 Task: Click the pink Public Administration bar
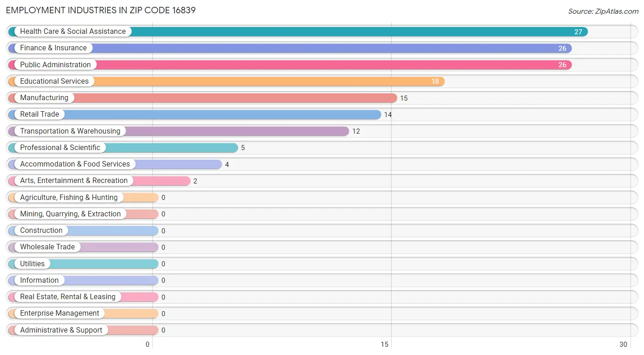point(290,65)
